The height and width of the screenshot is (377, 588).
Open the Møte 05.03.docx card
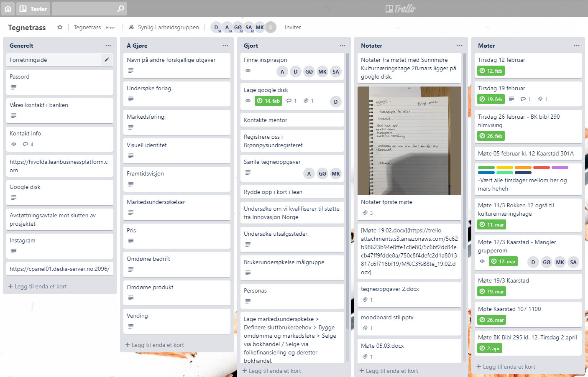tap(409, 351)
